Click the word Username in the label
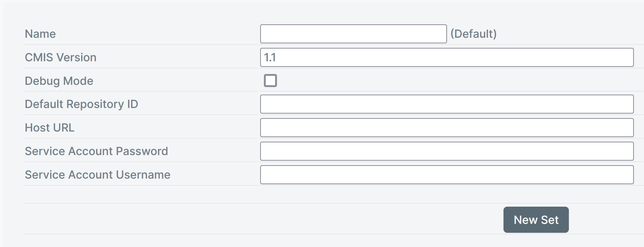This screenshot has height=247, width=644. tap(143, 175)
